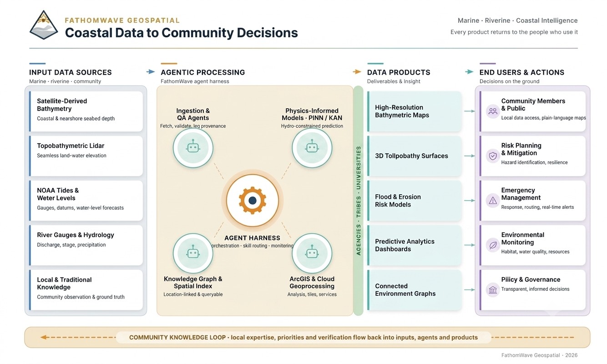Click the Physics-Informed Models robot icon
Screen dimensions: 607x364
pyautogui.click(x=312, y=148)
